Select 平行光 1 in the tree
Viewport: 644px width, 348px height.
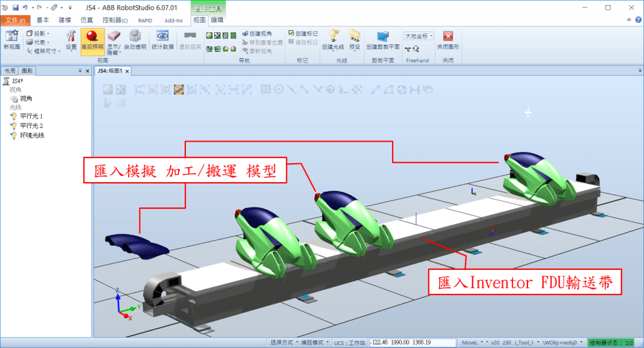(31, 117)
